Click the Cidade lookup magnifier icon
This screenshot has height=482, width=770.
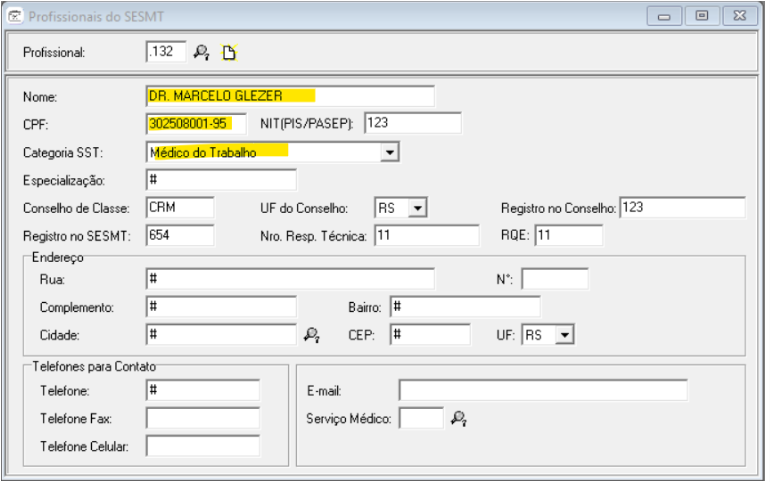(311, 335)
